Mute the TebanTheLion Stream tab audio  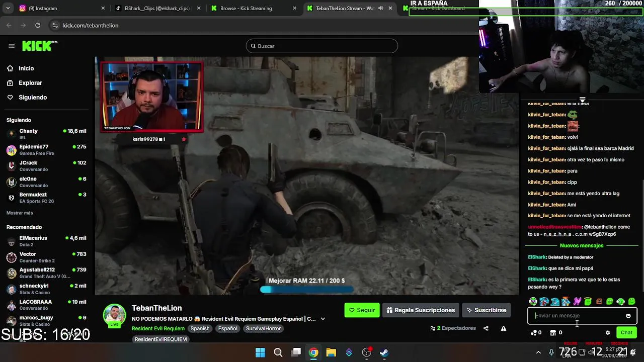point(381,8)
